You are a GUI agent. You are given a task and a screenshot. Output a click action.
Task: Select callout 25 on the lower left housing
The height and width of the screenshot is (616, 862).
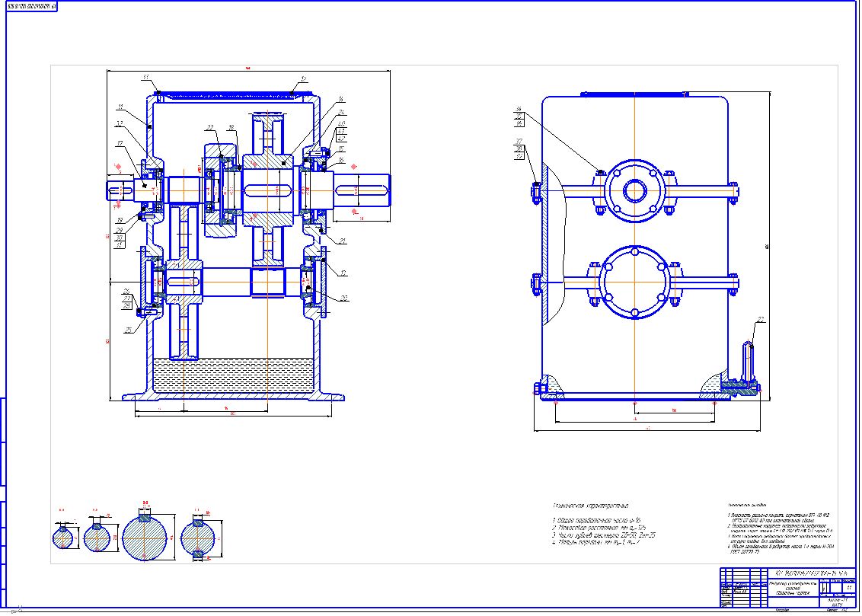(129, 330)
